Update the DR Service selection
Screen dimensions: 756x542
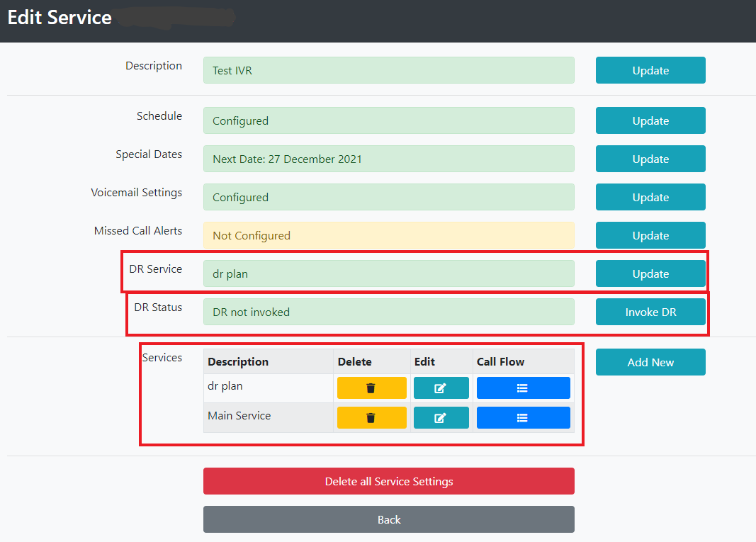point(650,273)
